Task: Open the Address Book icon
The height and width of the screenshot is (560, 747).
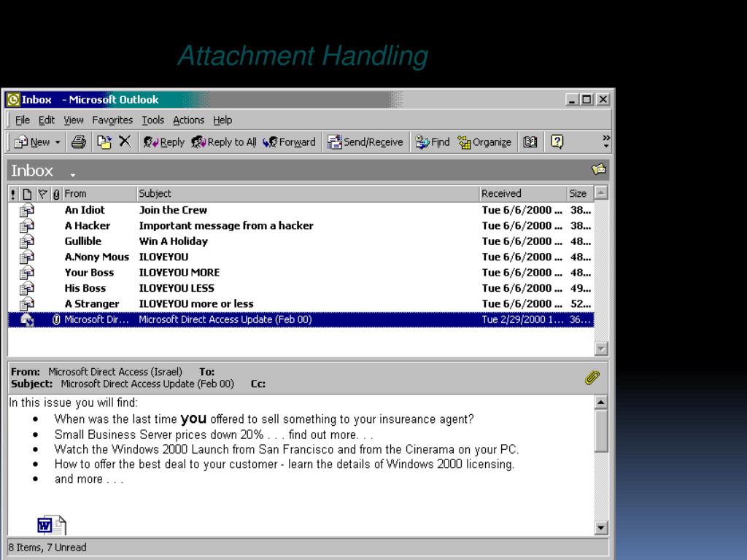Action: [530, 142]
